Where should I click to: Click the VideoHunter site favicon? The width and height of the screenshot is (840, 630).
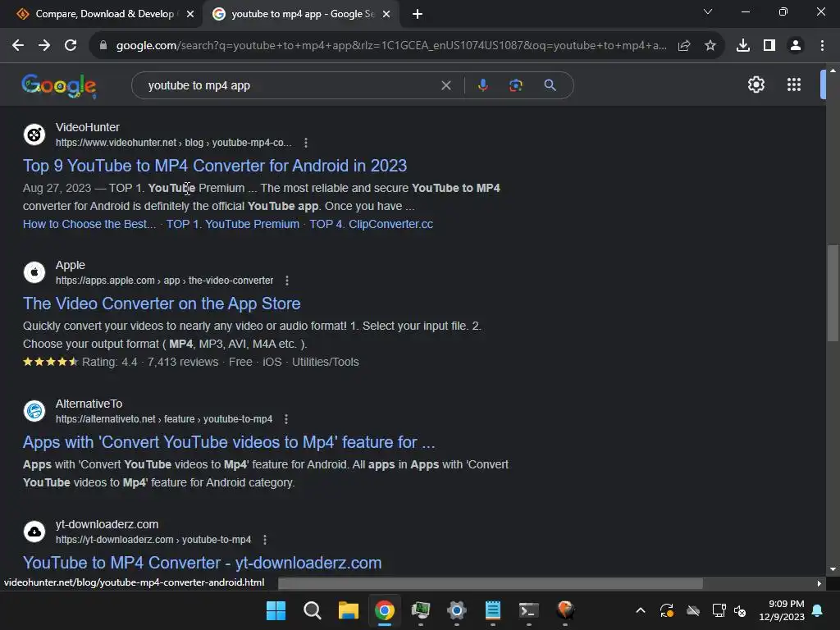pyautogui.click(x=34, y=135)
